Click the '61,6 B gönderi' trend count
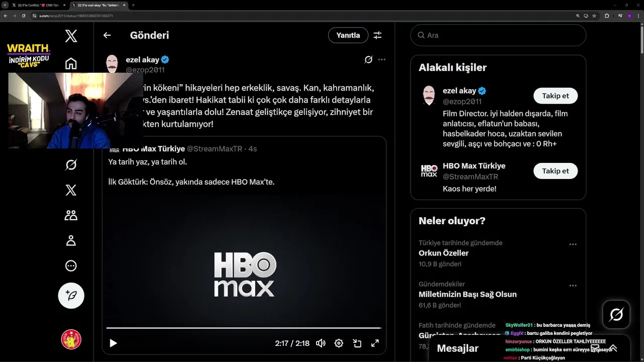The height and width of the screenshot is (362, 644). pyautogui.click(x=440, y=305)
